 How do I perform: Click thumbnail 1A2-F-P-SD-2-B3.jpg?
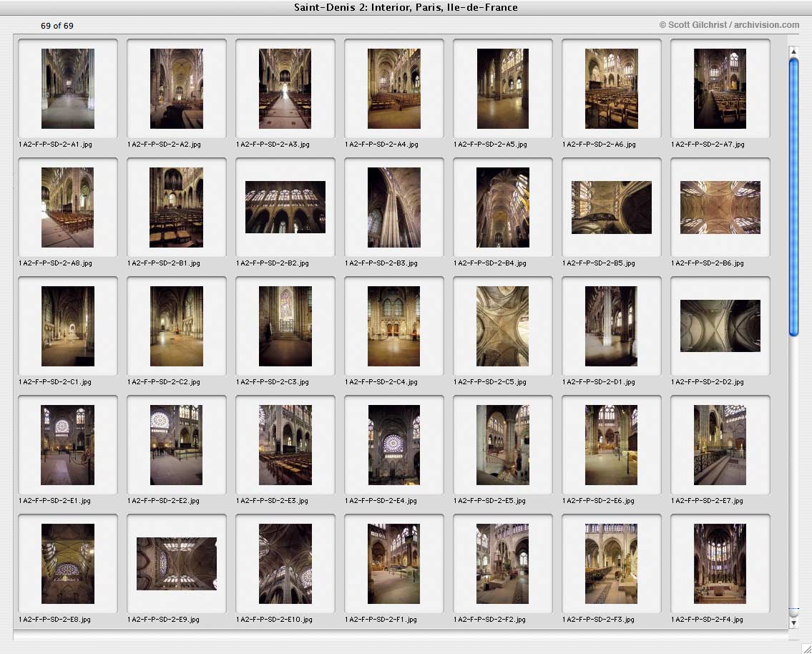click(x=394, y=207)
